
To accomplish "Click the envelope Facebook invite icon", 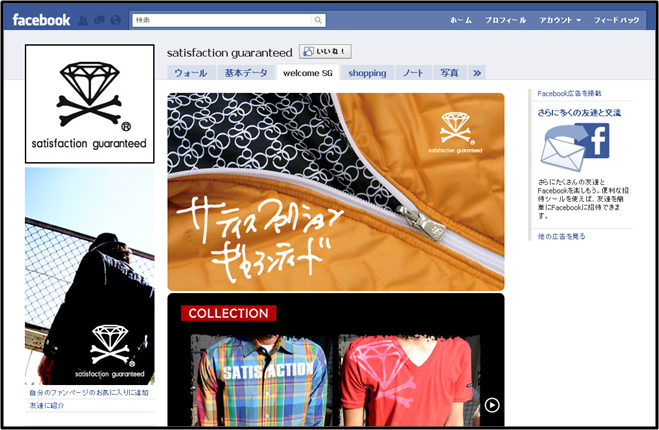I will tap(575, 148).
